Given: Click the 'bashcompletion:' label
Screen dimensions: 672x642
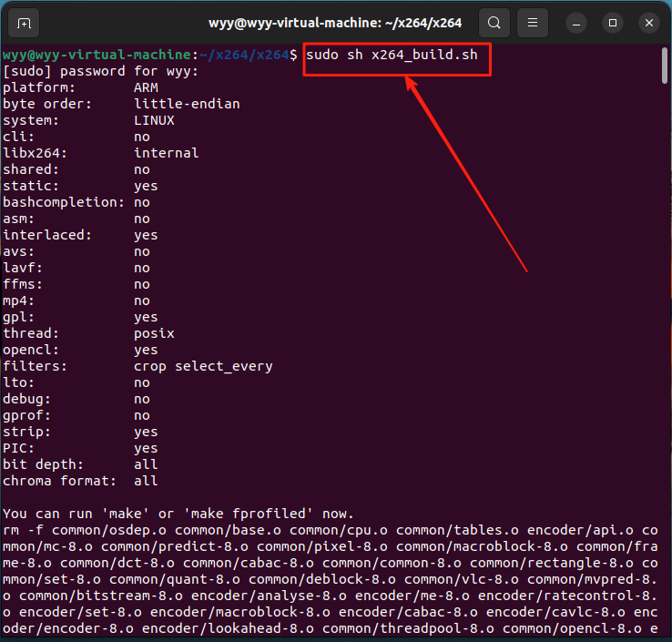Looking at the screenshot, I should [64, 202].
